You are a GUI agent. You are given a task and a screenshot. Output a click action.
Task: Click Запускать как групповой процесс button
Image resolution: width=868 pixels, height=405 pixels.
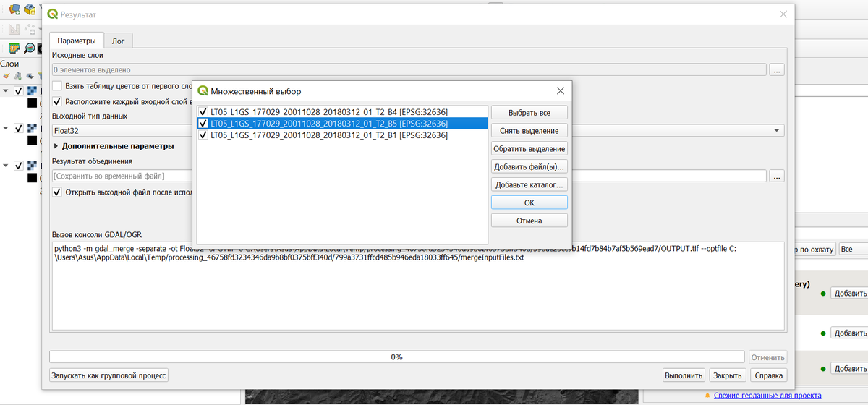109,375
